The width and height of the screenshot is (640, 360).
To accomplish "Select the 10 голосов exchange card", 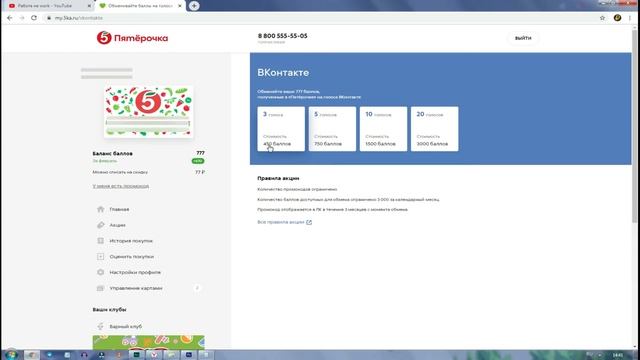I will pos(383,129).
